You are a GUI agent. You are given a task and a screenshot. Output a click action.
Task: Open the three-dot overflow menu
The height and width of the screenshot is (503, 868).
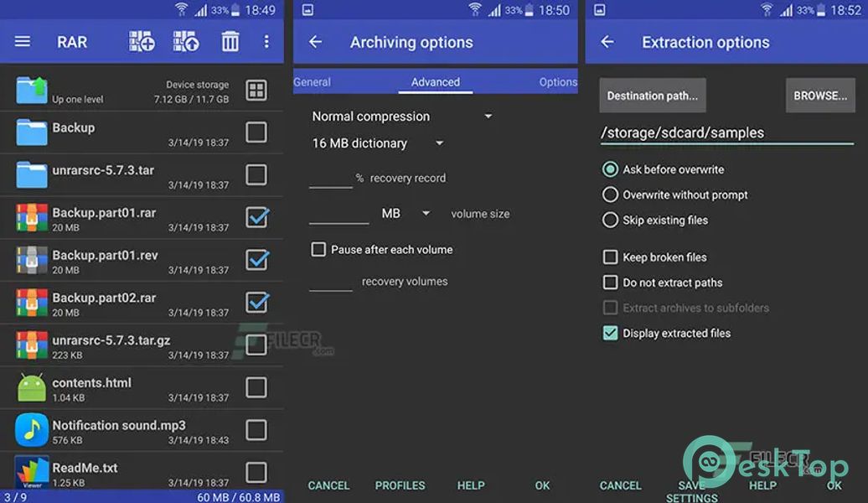[266, 42]
